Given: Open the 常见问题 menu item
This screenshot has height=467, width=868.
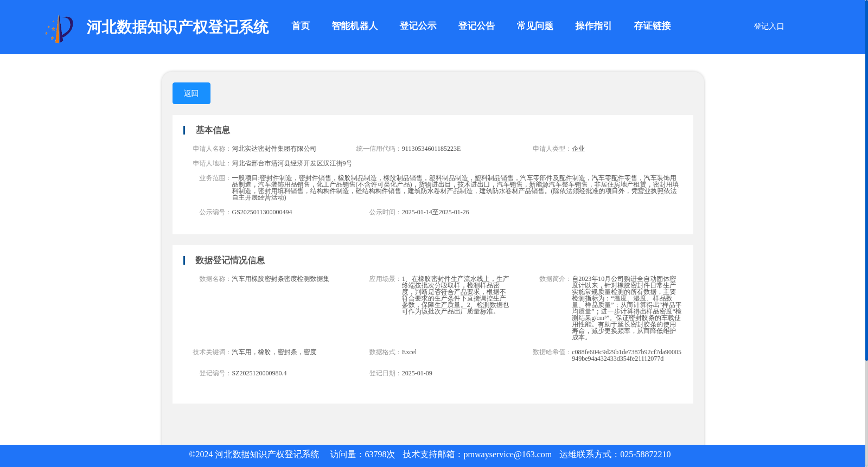Looking at the screenshot, I should click(x=535, y=26).
